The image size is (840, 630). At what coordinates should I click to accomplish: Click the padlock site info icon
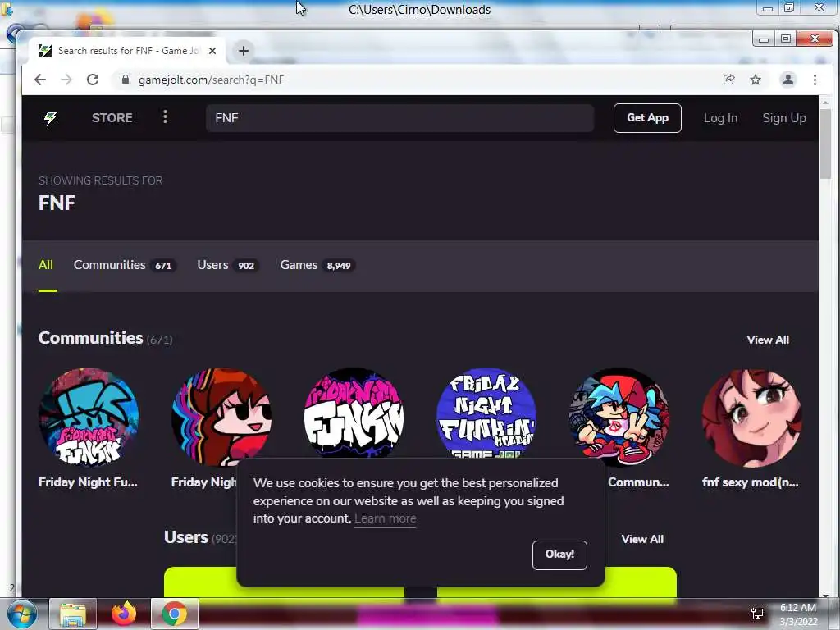click(x=126, y=80)
